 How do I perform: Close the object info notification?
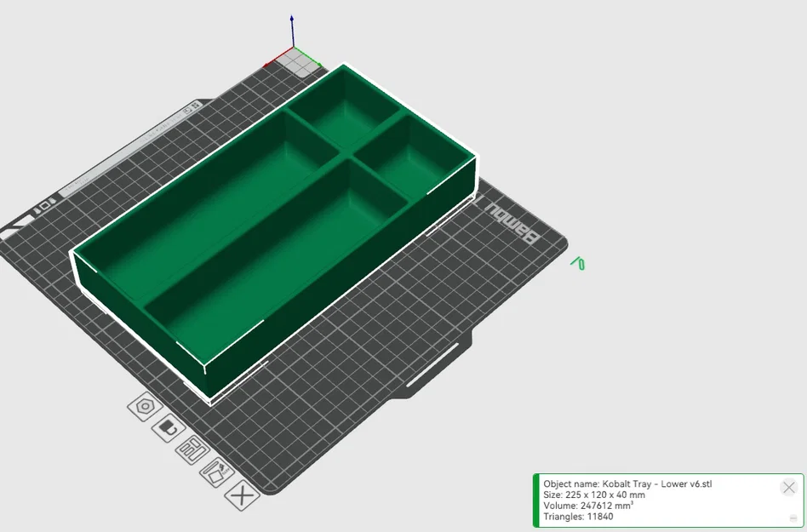pyautogui.click(x=788, y=487)
